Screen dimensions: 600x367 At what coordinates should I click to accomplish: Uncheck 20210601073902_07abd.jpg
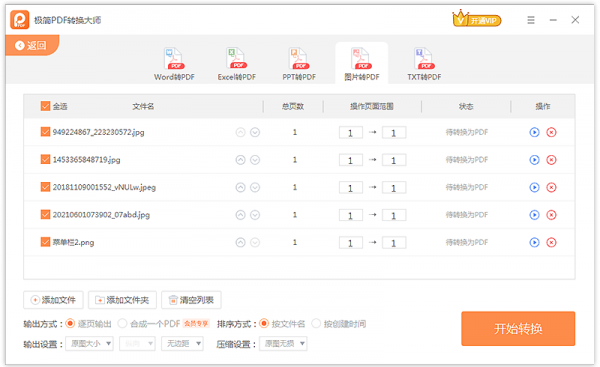pos(45,214)
